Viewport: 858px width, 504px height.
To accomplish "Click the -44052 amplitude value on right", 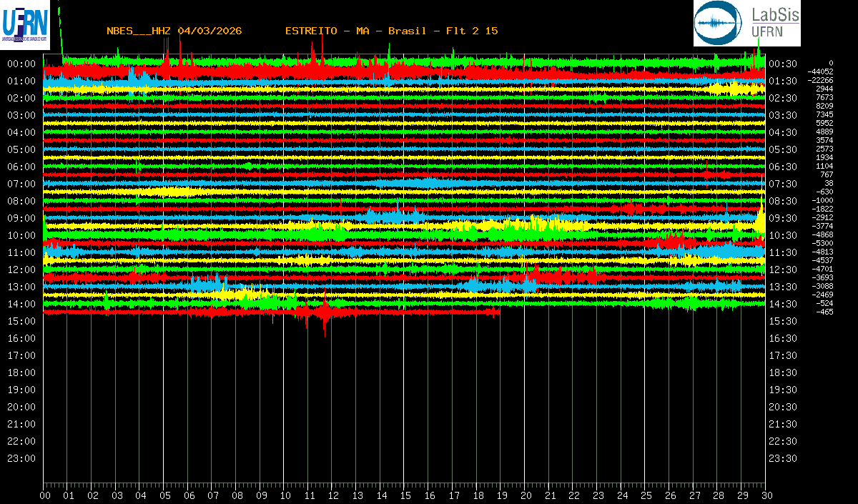I will click(820, 71).
